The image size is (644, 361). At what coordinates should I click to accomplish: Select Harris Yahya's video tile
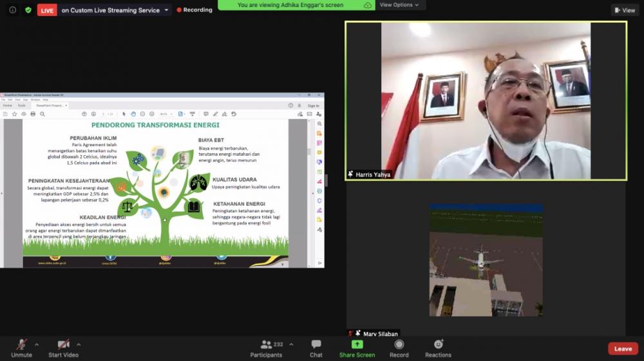tap(486, 101)
